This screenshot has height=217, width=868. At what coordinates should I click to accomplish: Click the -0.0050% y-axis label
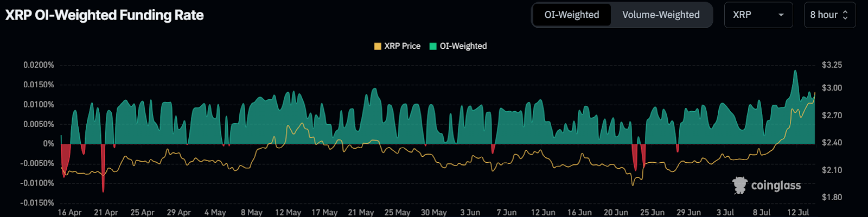click(x=37, y=163)
